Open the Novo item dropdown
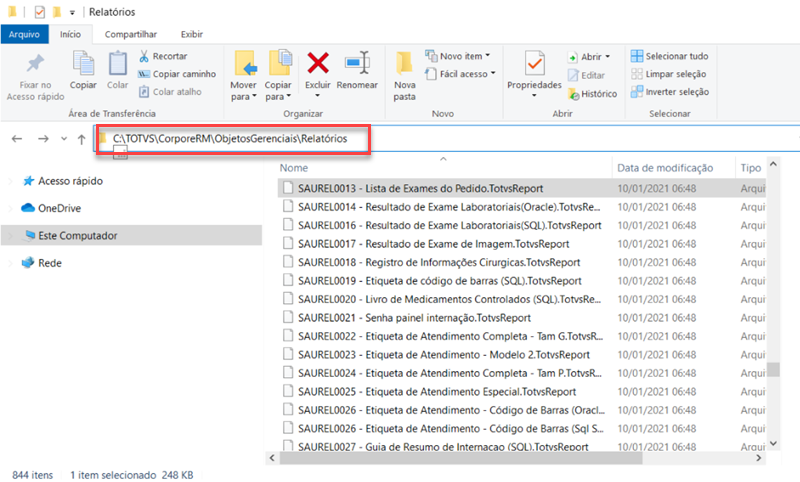800x482 pixels. (458, 56)
